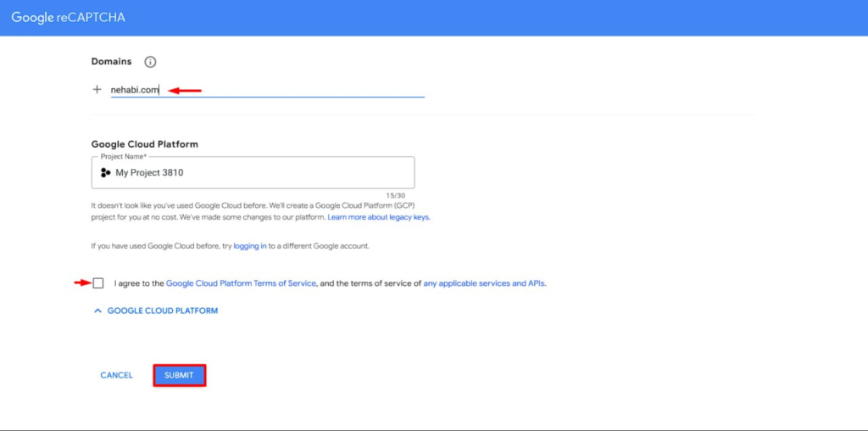Click the CANCEL button
This screenshot has height=431, width=868.
pos(116,375)
